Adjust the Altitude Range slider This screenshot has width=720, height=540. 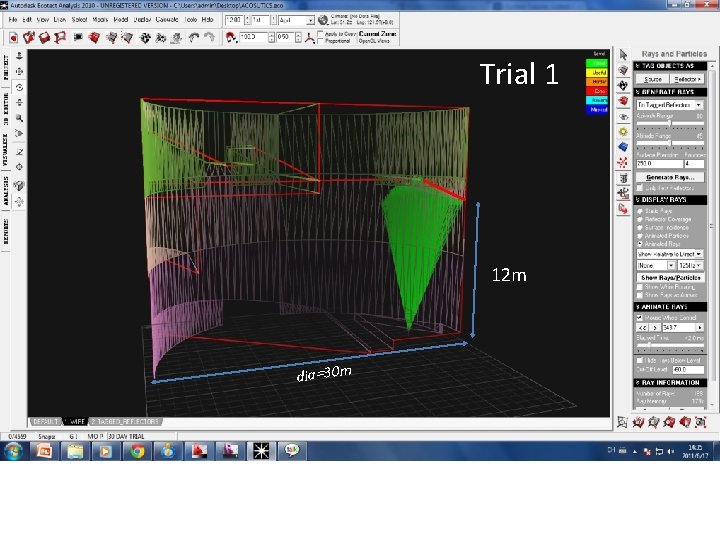670,144
